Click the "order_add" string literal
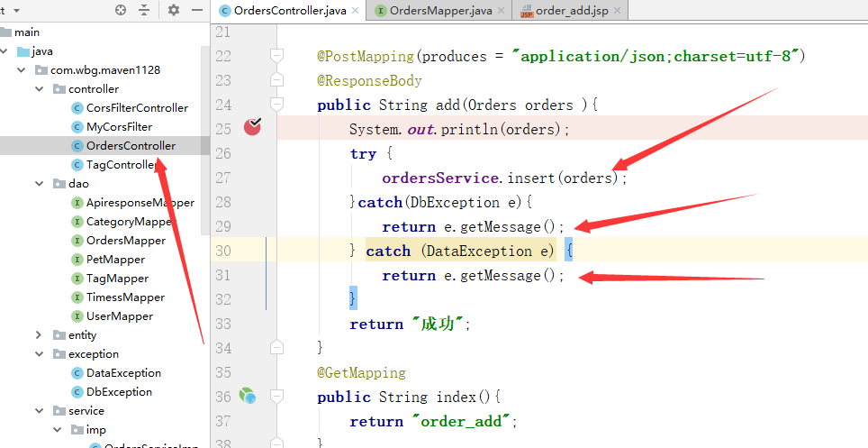The image size is (868, 448). point(461,421)
